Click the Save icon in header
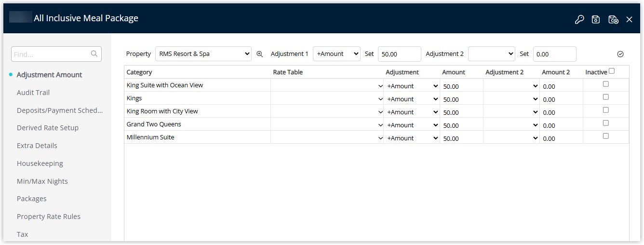644x245 pixels. 596,19
